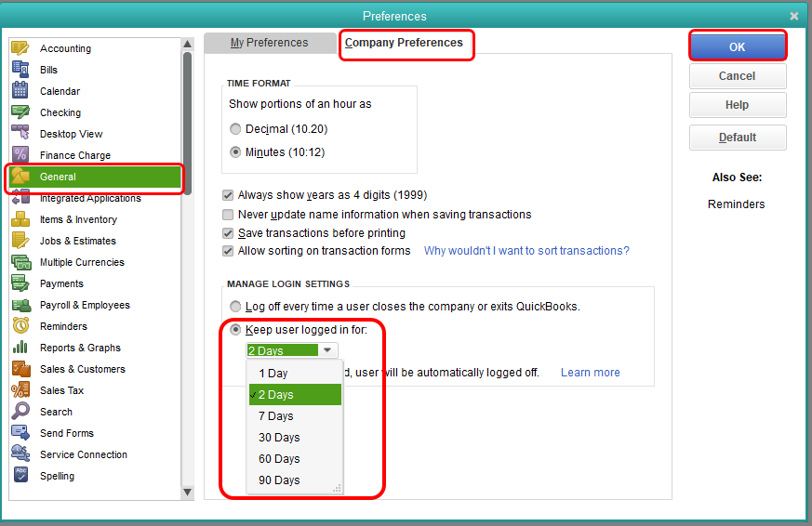Image resolution: width=812 pixels, height=526 pixels.
Task: Pick 7 Days in the login duration list
Action: click(276, 416)
